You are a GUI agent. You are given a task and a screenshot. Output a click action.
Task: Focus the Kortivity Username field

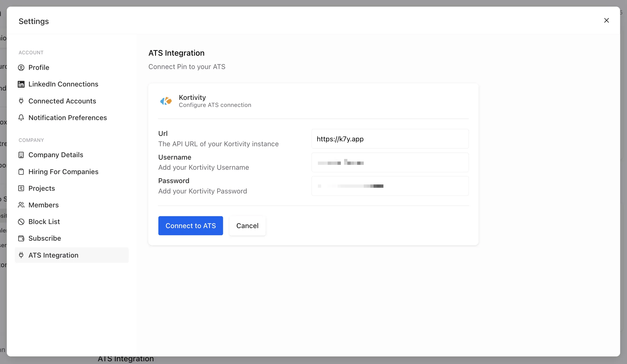tap(390, 162)
